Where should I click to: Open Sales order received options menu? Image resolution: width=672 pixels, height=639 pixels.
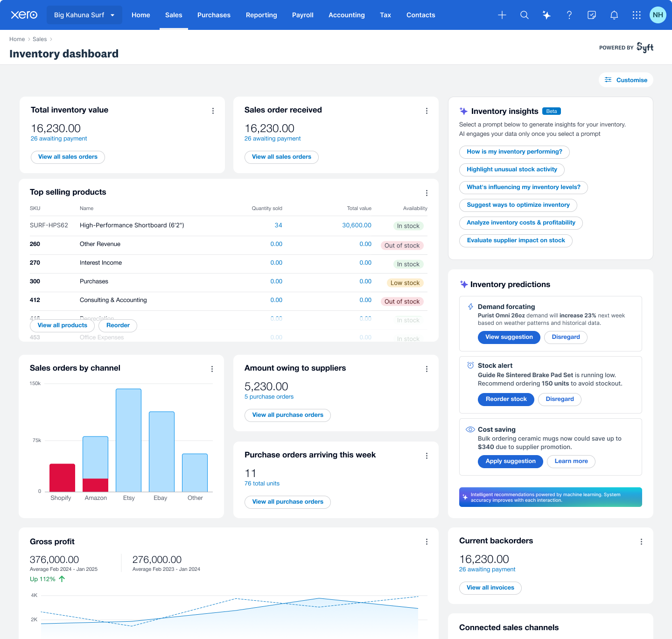coord(427,111)
